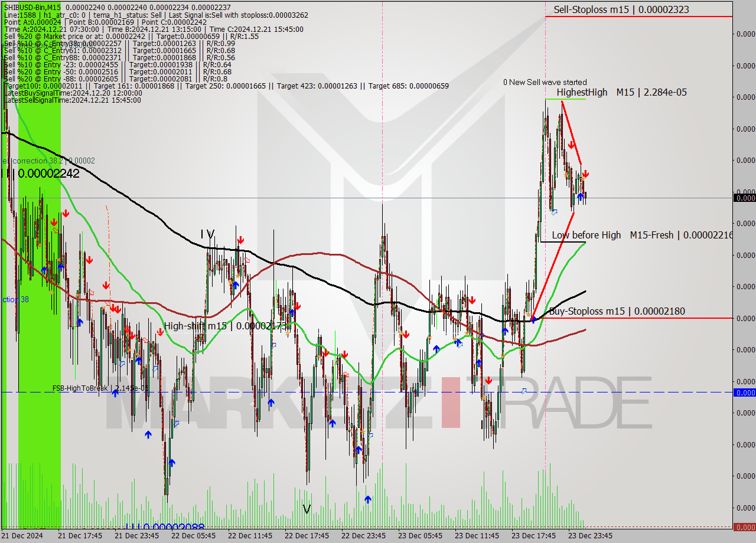Click the black current-price tag on price axis

[744, 198]
